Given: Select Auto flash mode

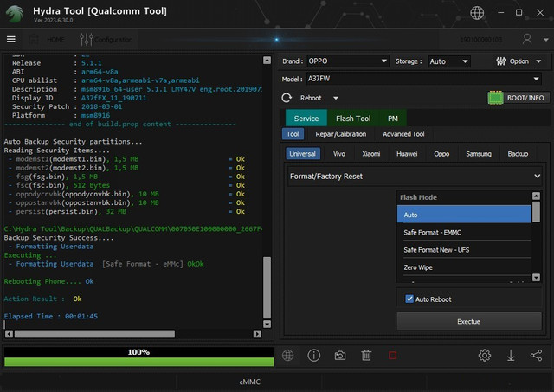Looking at the screenshot, I should (464, 215).
